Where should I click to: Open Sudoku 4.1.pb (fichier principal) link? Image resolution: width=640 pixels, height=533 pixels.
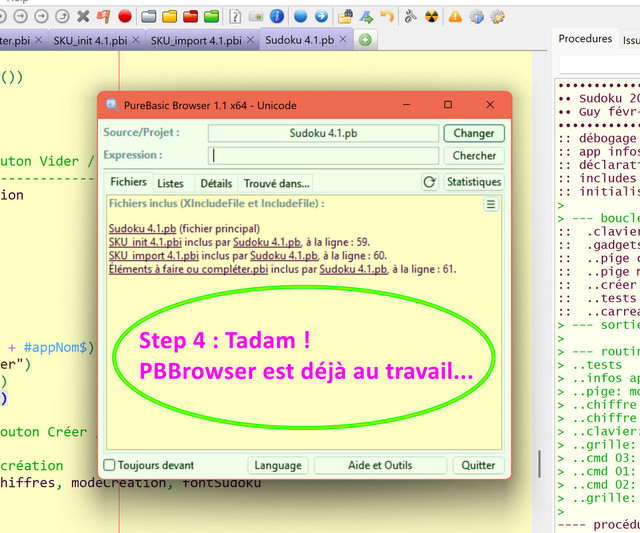(x=142, y=229)
